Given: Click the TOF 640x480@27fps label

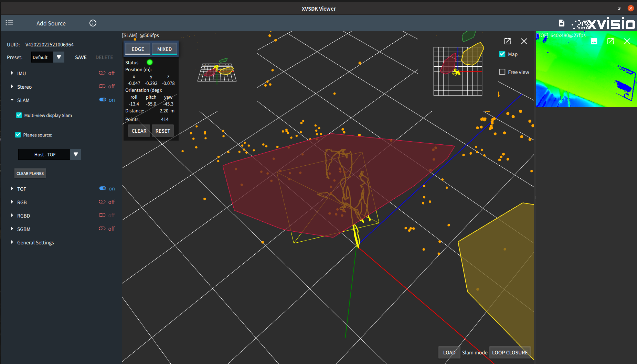Looking at the screenshot, I should [561, 35].
